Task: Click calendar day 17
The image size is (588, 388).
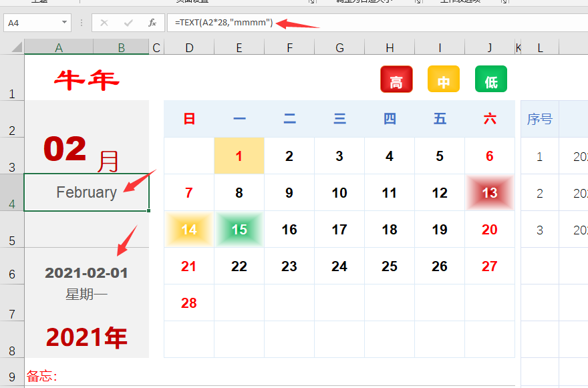Action: [x=339, y=229]
